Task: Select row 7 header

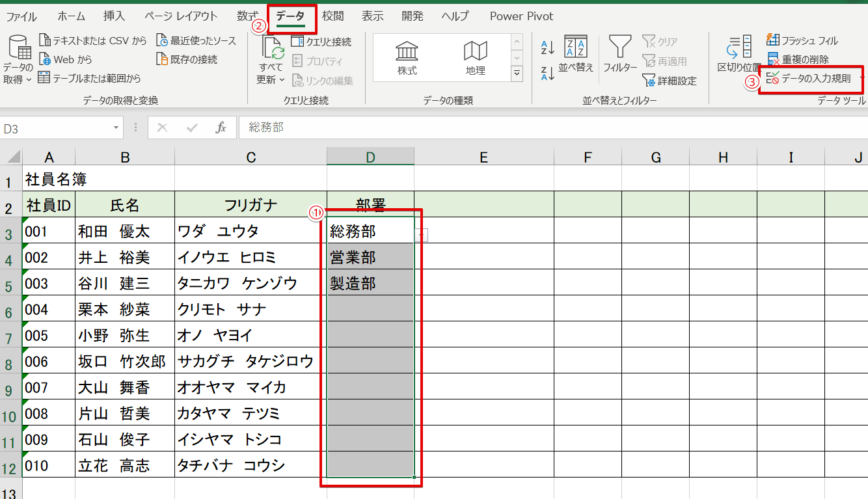Action: pyautogui.click(x=11, y=336)
